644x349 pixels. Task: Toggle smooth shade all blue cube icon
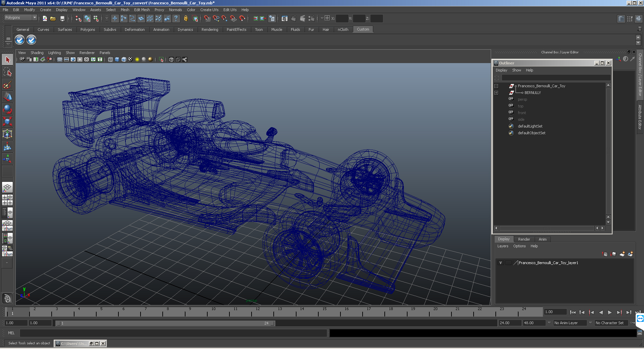(x=117, y=59)
